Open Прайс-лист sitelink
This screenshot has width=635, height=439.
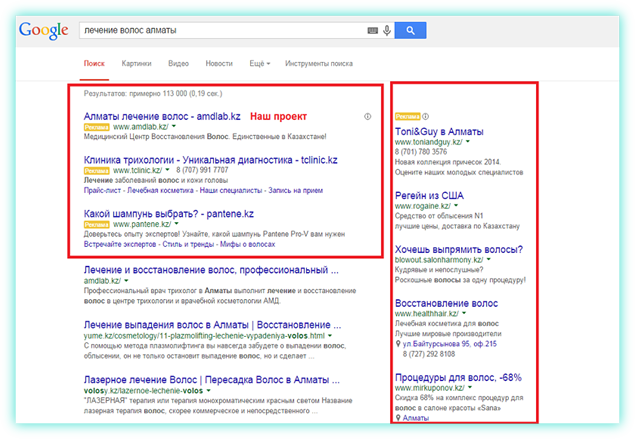pyautogui.click(x=102, y=190)
